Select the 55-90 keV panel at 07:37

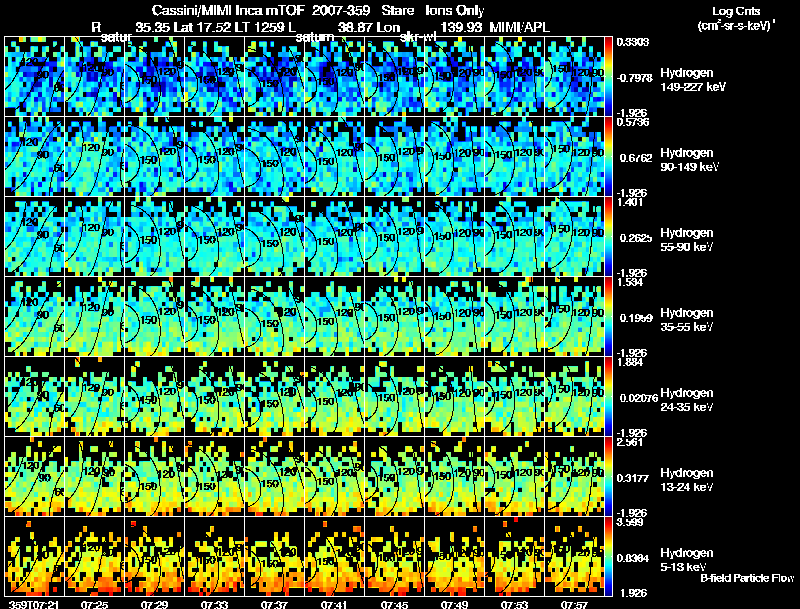click(x=274, y=237)
